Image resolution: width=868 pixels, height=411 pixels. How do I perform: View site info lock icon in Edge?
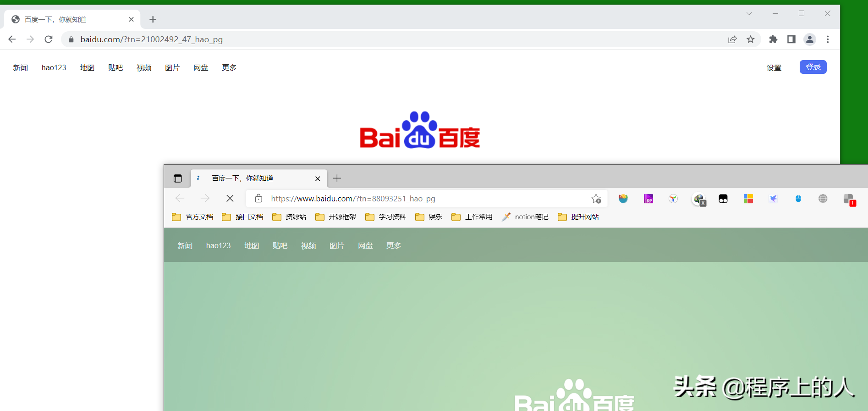click(x=258, y=198)
